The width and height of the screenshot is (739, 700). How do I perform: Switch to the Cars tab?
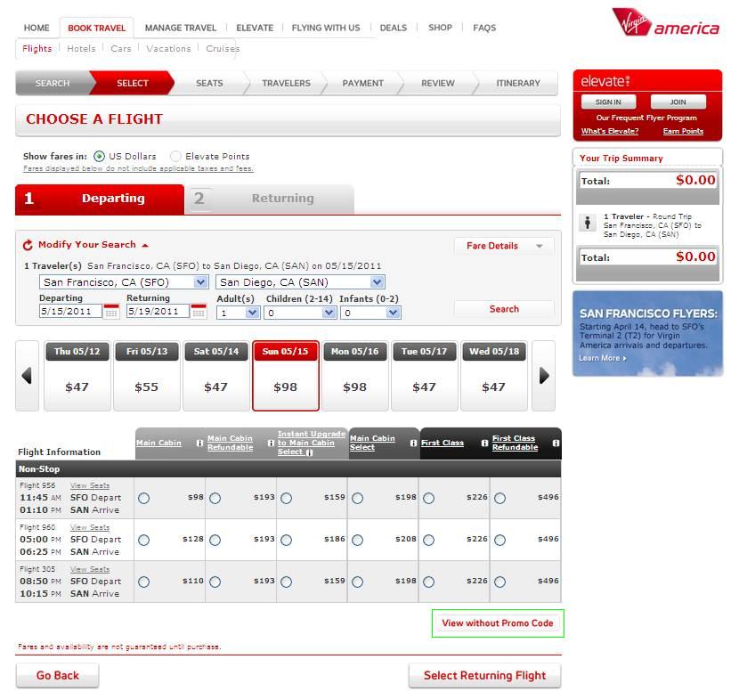[121, 49]
